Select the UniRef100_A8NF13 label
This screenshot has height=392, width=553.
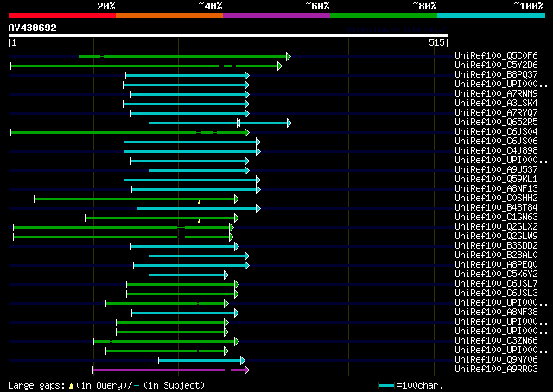click(x=496, y=188)
